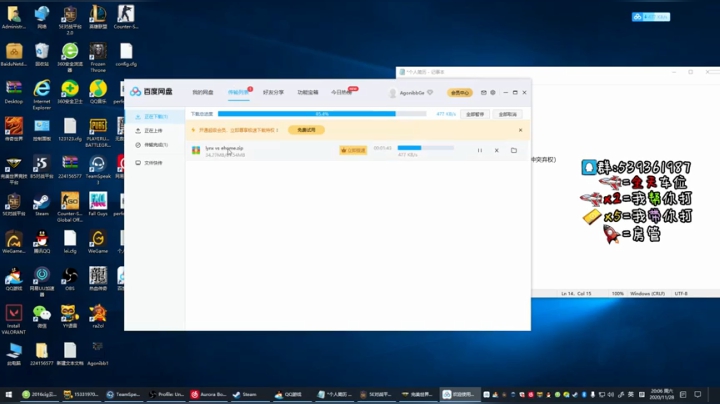The image size is (720, 404).
Task: Select the PUBG BATTLEGROUNDS desktop icon
Action: point(98,132)
